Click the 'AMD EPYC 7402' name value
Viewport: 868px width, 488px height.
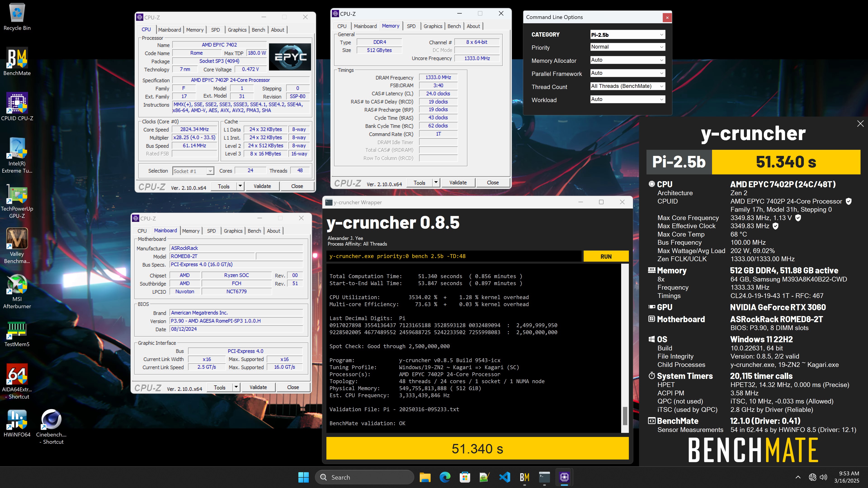coord(219,45)
